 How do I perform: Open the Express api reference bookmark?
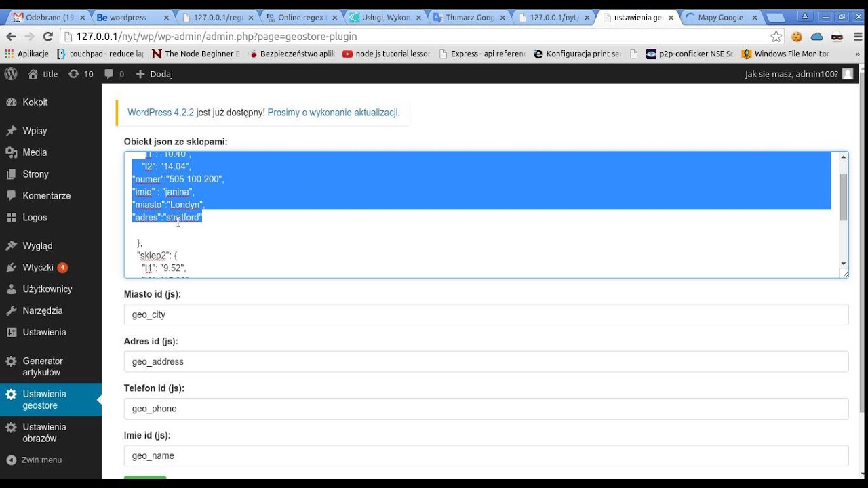coord(482,54)
